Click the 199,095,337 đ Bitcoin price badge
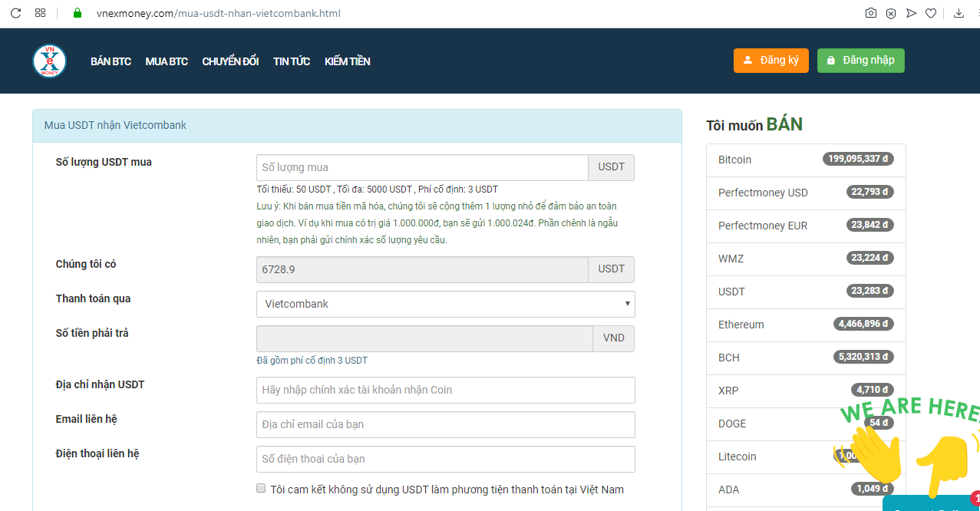 859,159
